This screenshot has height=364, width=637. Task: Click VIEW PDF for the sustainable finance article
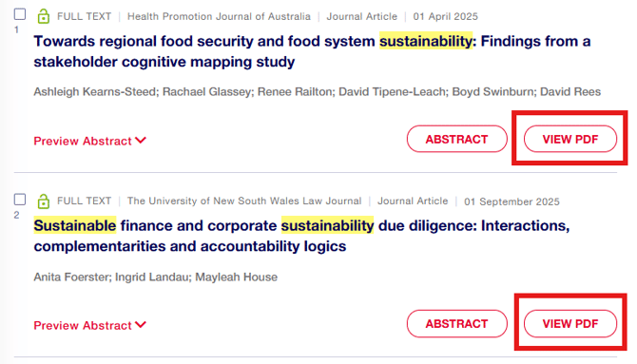click(x=569, y=323)
